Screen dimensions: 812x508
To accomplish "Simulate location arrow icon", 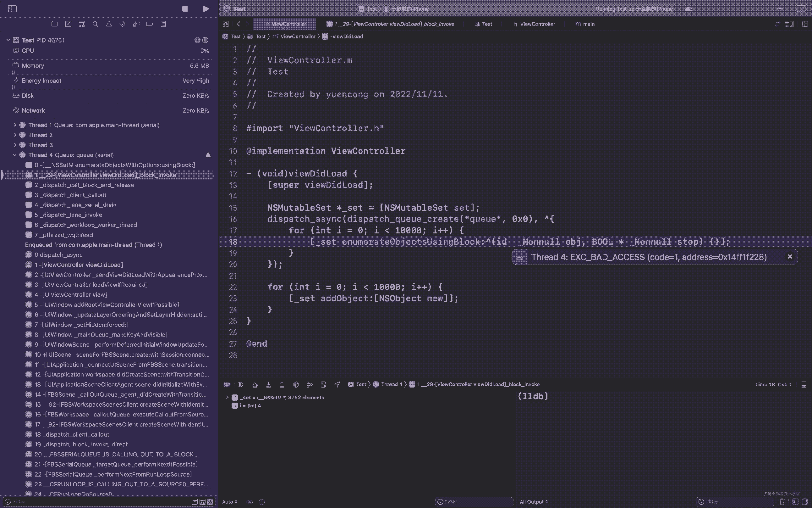I will click(x=337, y=384).
